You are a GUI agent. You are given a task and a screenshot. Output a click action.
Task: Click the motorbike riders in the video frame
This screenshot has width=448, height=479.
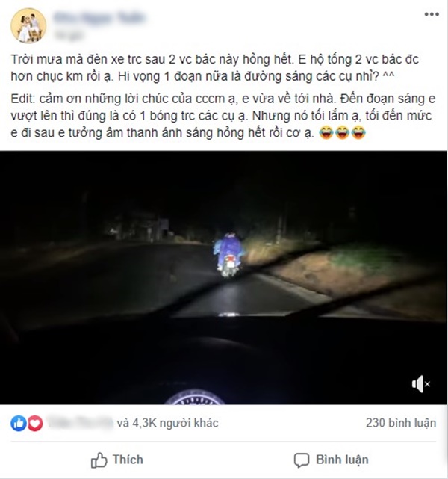(228, 255)
